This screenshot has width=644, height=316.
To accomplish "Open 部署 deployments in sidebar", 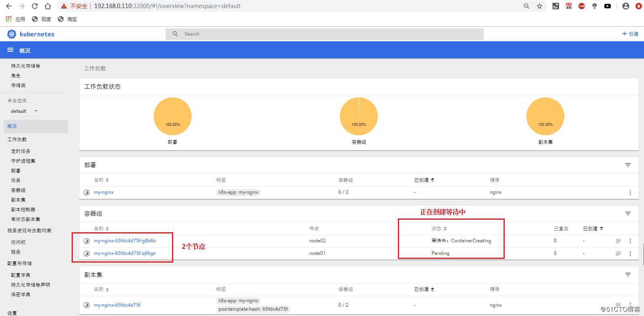I will (16, 171).
